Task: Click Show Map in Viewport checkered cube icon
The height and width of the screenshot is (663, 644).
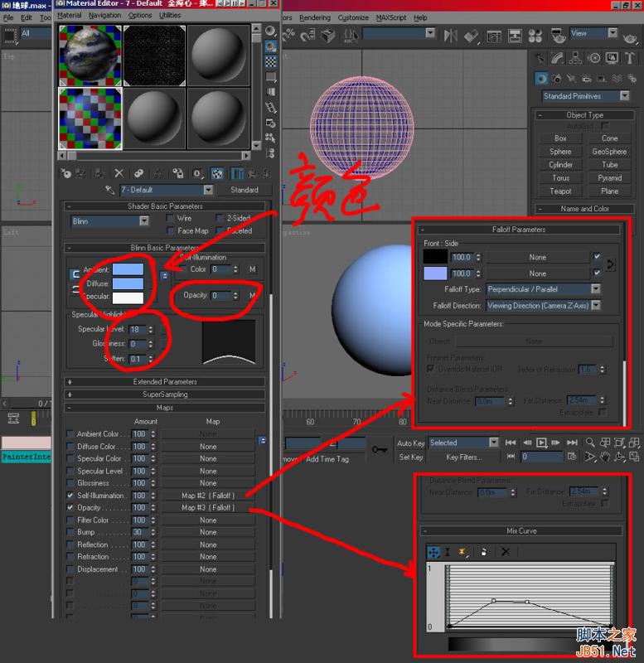Action: (x=217, y=173)
